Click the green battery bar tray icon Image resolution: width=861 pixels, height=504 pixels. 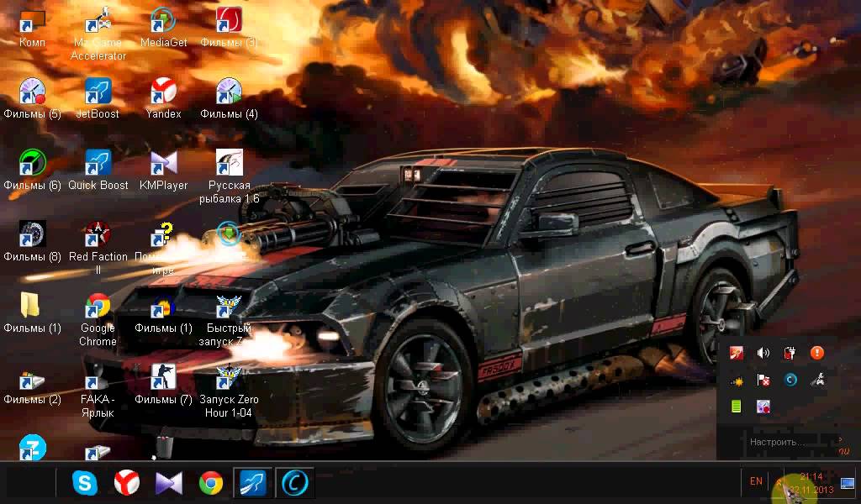(737, 407)
